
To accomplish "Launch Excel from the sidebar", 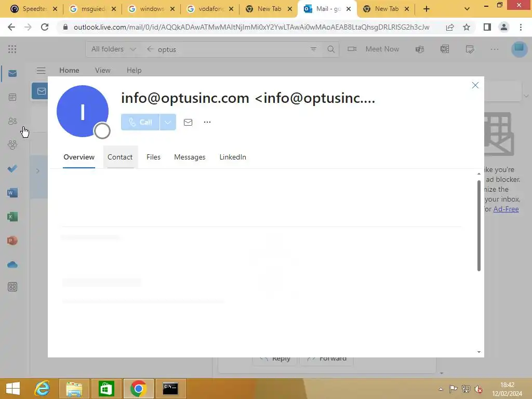I will (12, 217).
